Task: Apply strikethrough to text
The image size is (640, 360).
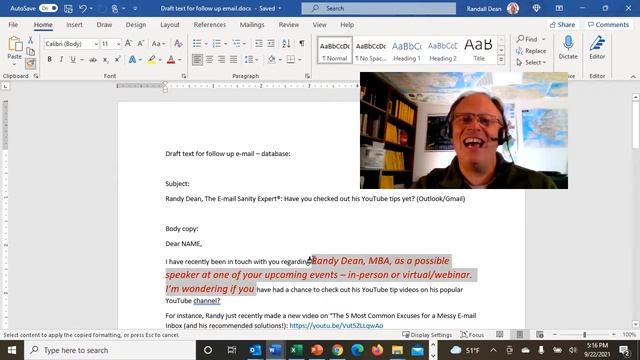Action: (93, 60)
